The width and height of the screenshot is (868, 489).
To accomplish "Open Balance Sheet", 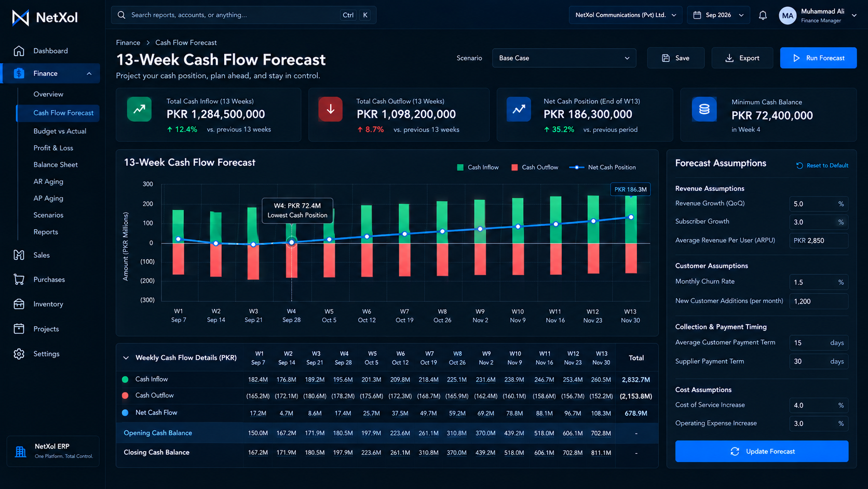I will (56, 165).
